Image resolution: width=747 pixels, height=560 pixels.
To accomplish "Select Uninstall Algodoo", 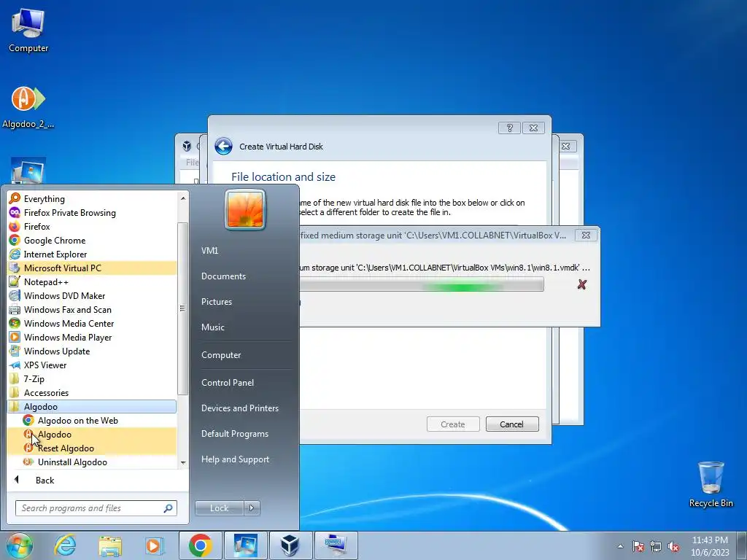I will pos(92,462).
